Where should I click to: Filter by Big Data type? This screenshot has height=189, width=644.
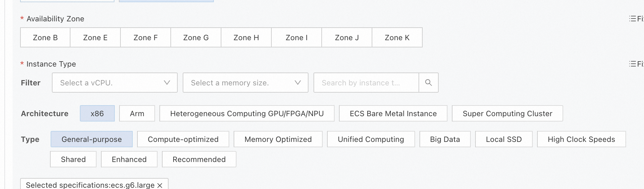pos(445,139)
